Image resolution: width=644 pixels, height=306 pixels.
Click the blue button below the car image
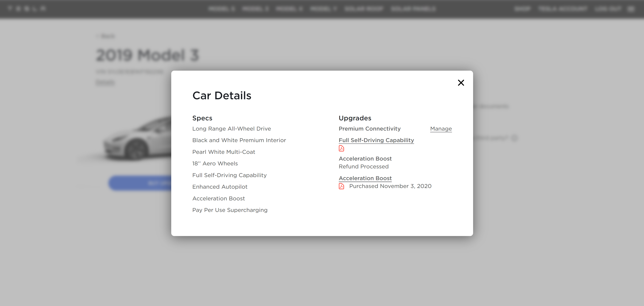coord(140,183)
